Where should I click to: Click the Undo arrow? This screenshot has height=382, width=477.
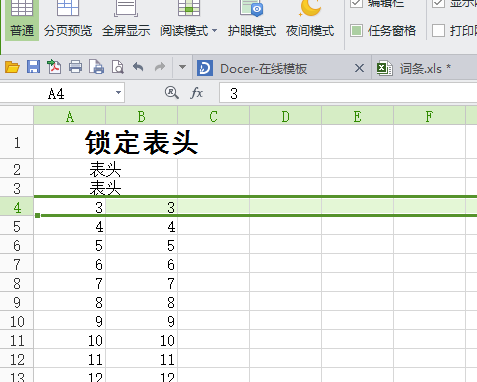click(x=138, y=67)
